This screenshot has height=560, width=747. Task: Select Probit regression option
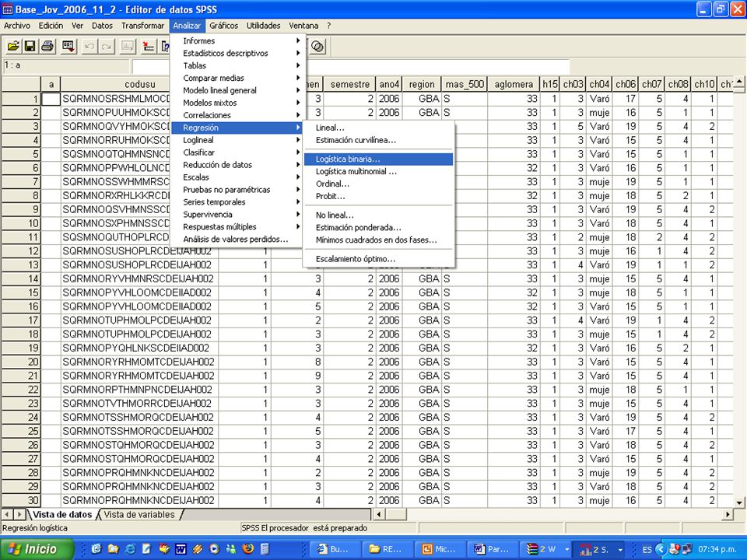(x=378, y=196)
